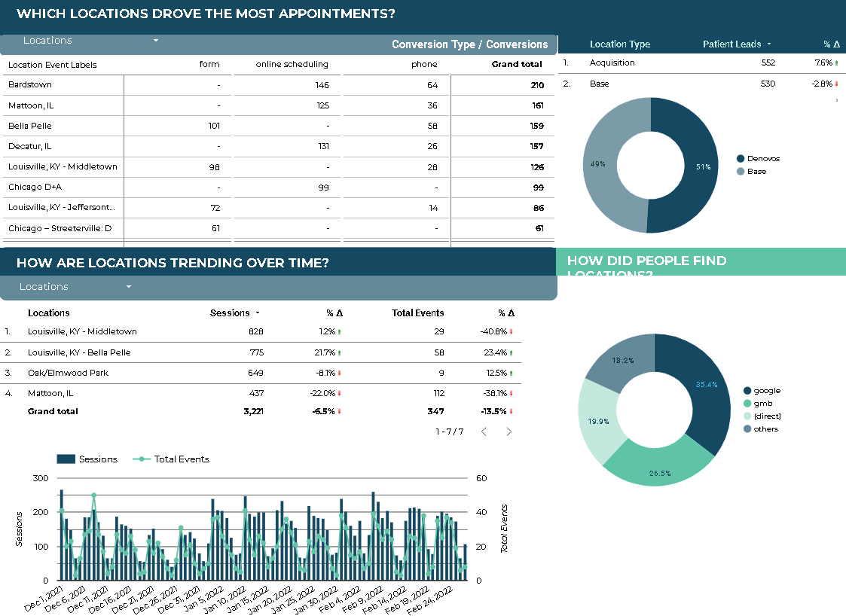Viewport: 846px width, 616px height.
Task: Click the 18.2% others donut segment
Action: tap(624, 360)
